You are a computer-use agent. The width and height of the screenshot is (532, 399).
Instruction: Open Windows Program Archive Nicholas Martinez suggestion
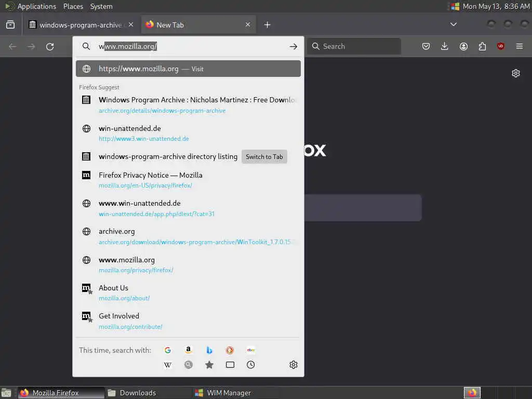(x=188, y=105)
